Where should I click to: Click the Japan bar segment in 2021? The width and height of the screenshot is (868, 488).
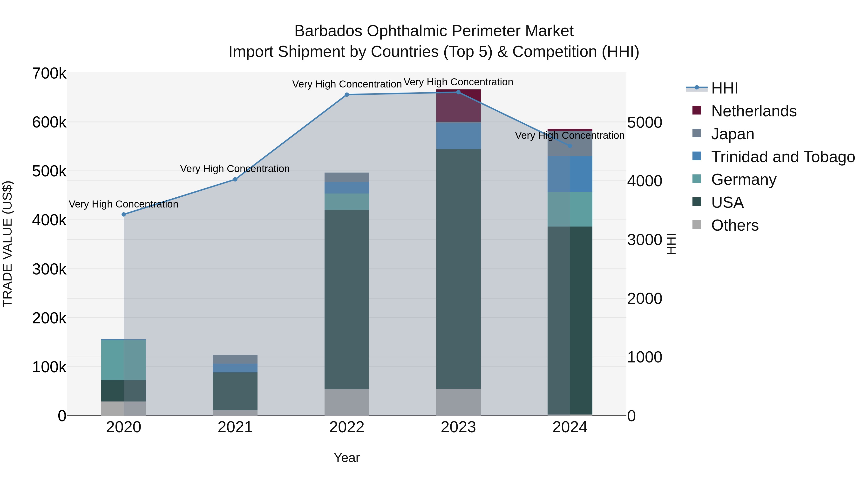(x=235, y=359)
